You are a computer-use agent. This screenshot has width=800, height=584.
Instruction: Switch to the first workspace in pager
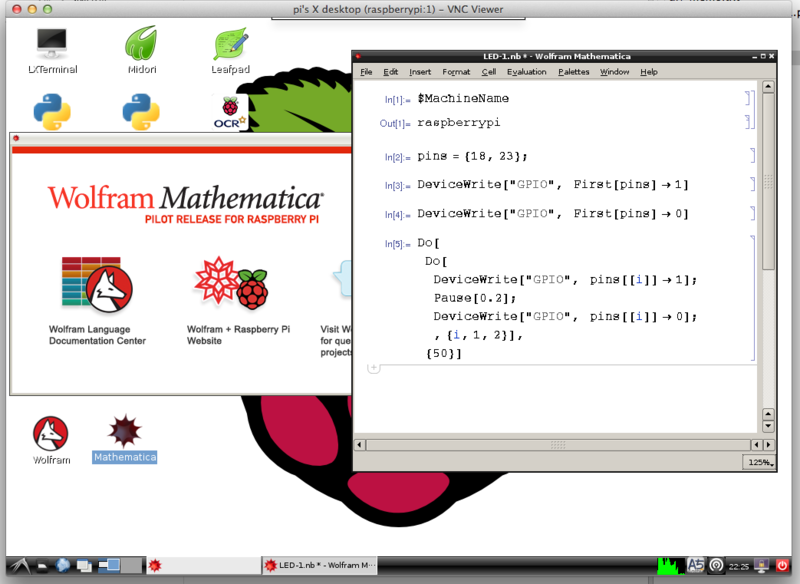coord(109,565)
